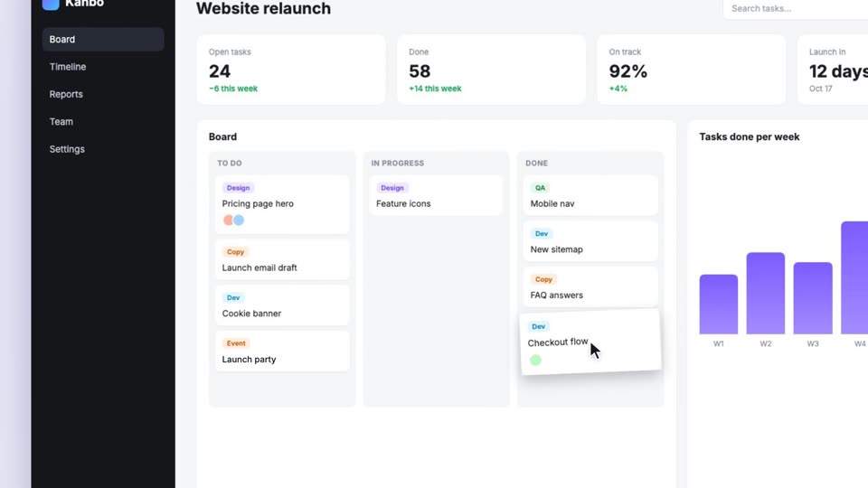
Task: Click the Copy tag on FAQ answers
Action: pos(543,280)
